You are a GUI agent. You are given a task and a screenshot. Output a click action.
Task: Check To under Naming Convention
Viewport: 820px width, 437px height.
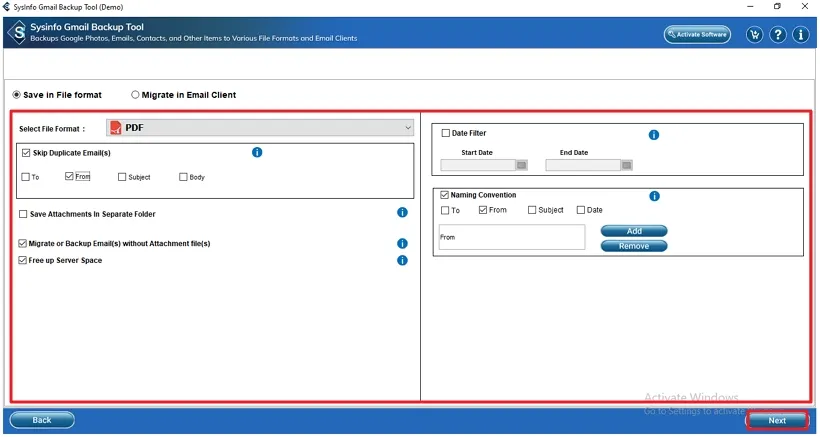(x=445, y=210)
